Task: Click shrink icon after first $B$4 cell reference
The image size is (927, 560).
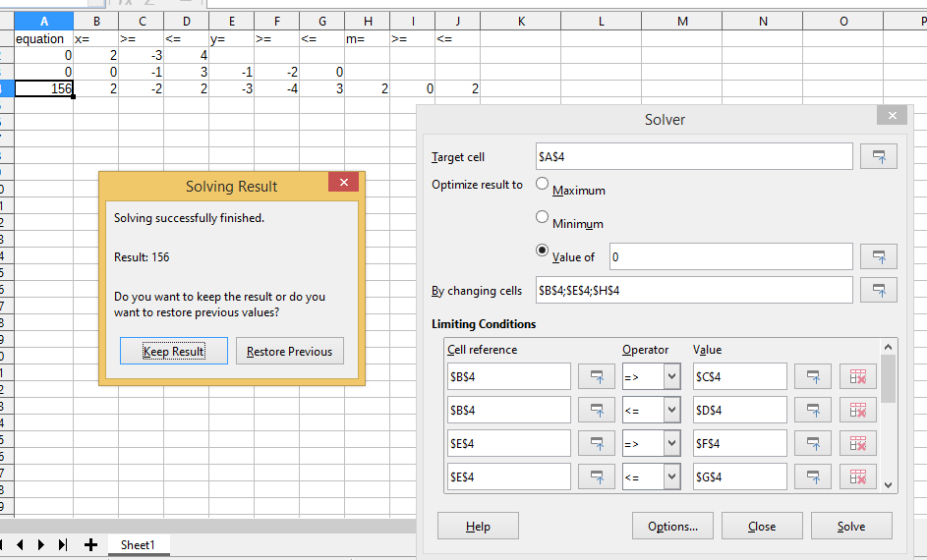Action: (596, 376)
